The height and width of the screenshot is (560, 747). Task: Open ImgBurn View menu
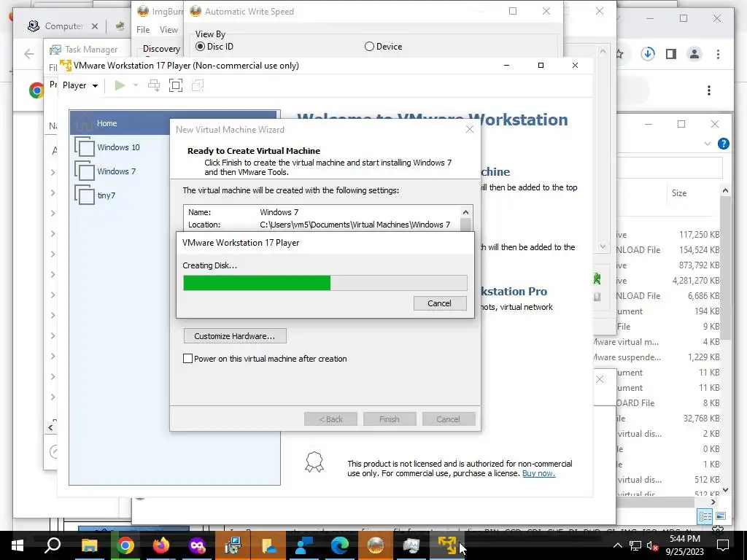[169, 29]
